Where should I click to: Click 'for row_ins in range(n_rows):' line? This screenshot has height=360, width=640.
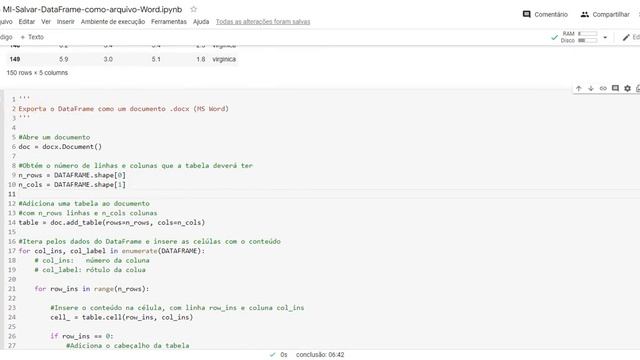coord(92,289)
